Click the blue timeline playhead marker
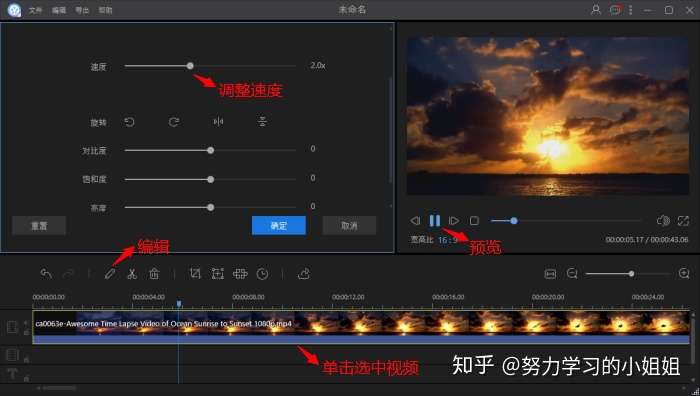Viewport: 700px width, 396px height. coord(179,304)
